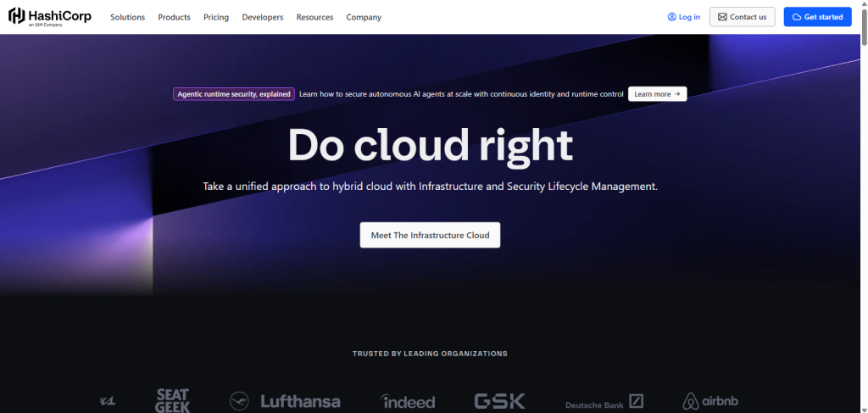Click the HashiCorp logo in header

coord(50,17)
